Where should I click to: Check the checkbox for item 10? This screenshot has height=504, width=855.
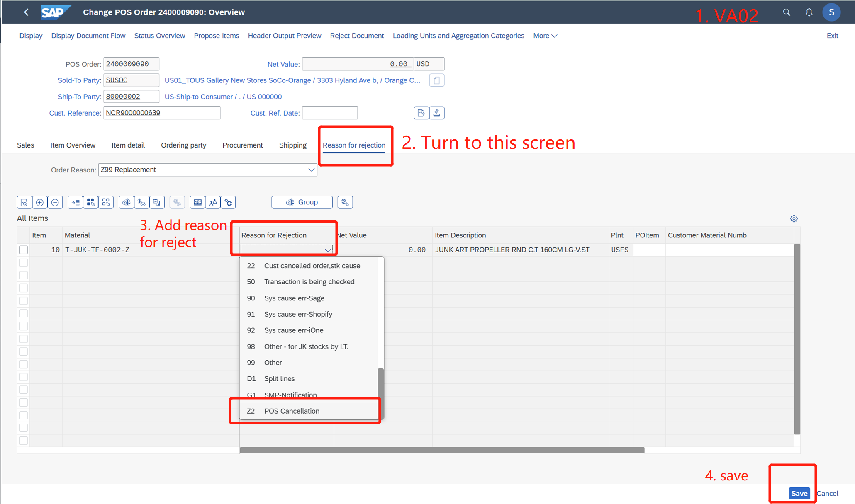click(24, 250)
